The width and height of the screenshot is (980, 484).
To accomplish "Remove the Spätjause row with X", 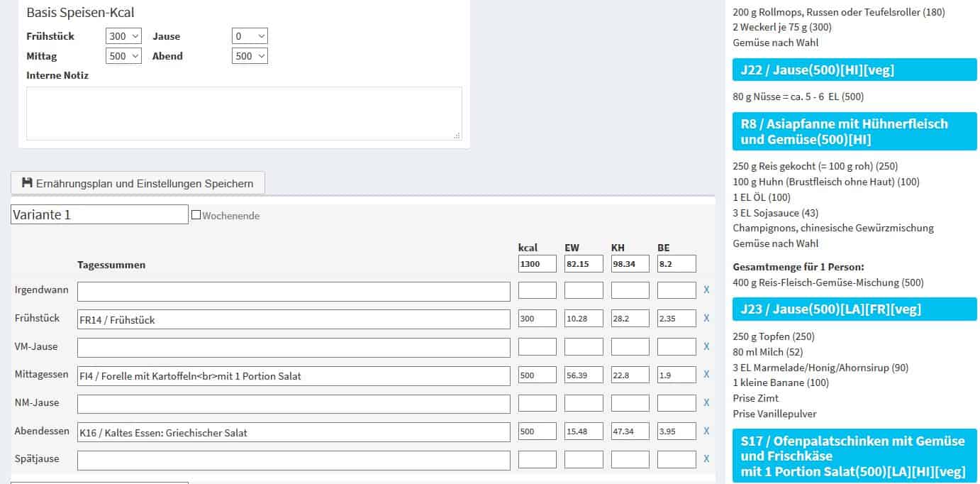I will pos(706,459).
